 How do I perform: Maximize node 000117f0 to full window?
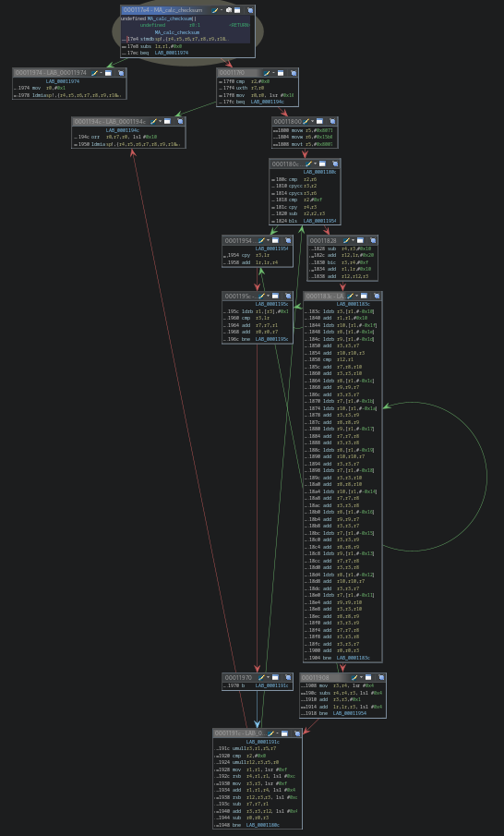[281, 73]
